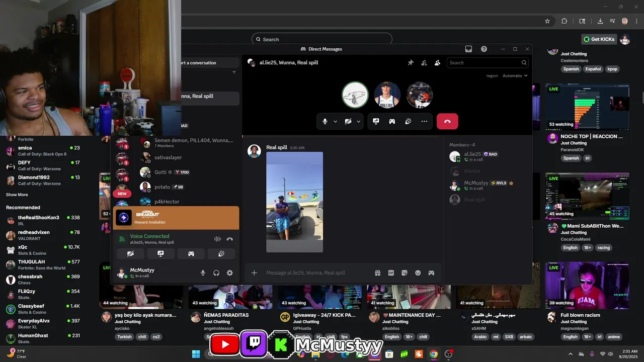The width and height of the screenshot is (644, 362).
Task: Expand camera options arrow in call controls
Action: [x=359, y=121]
